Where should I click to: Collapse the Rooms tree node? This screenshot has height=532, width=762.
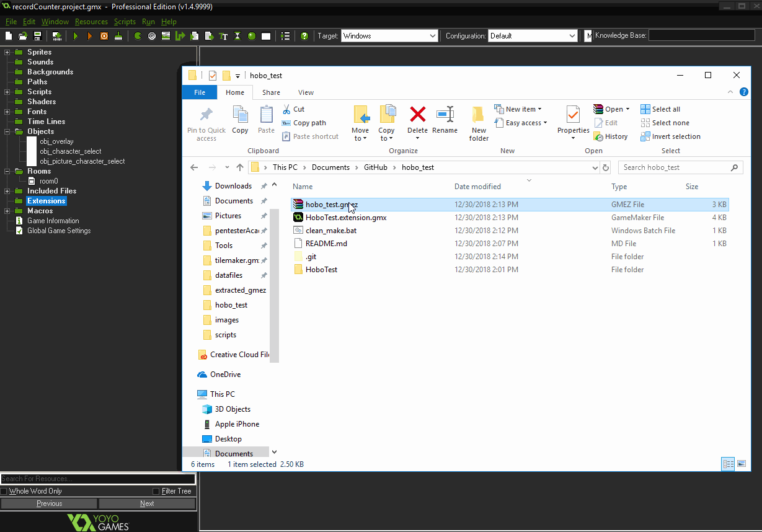point(7,171)
